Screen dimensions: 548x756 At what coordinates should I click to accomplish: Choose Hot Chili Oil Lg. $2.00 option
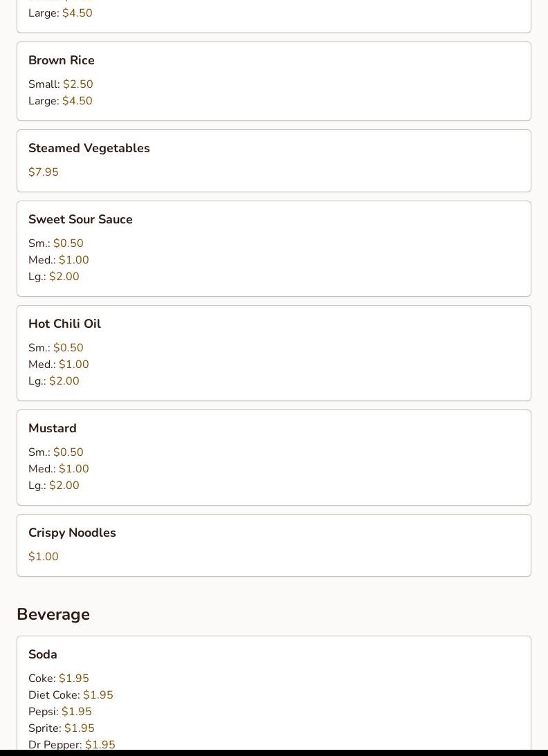click(x=54, y=381)
